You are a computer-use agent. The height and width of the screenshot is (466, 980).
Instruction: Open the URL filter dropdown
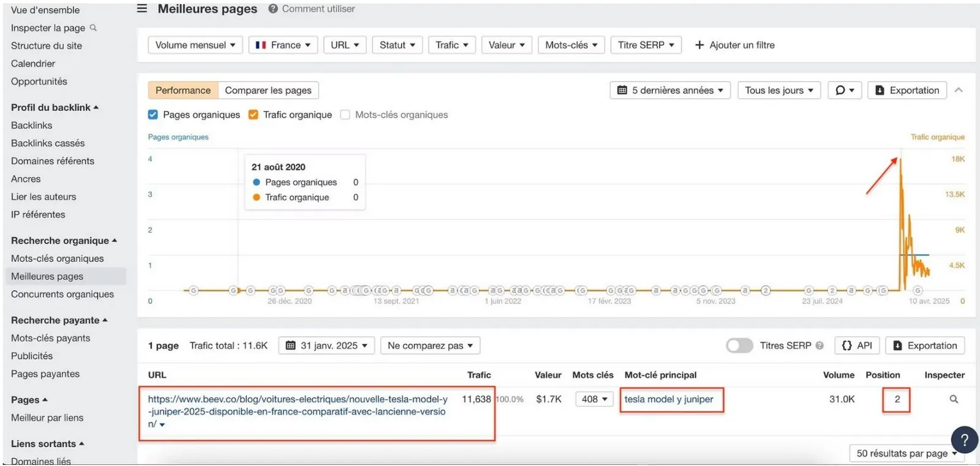click(345, 45)
